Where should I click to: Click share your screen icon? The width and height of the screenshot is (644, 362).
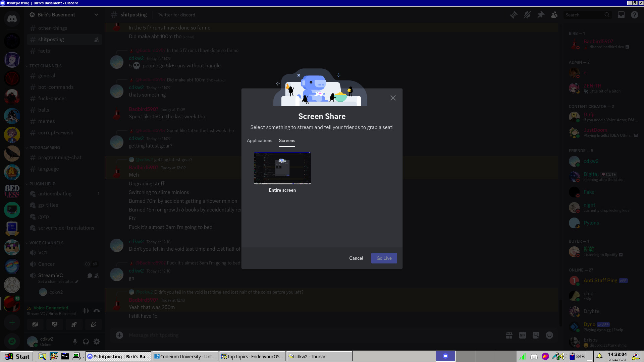(x=55, y=324)
